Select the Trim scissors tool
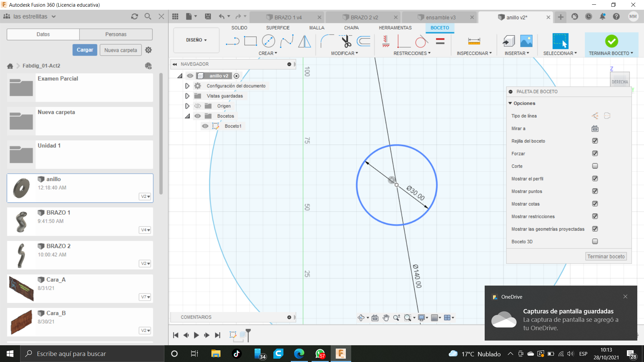 346,41
